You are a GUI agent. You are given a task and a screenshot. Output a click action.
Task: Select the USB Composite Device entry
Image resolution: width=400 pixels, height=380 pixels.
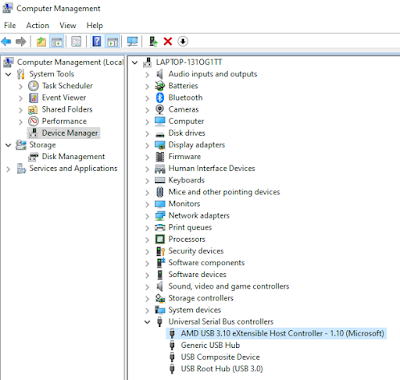pyautogui.click(x=220, y=357)
